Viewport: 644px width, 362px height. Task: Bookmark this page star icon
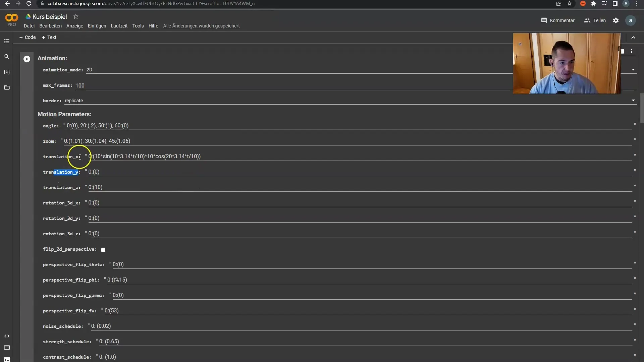click(x=570, y=3)
